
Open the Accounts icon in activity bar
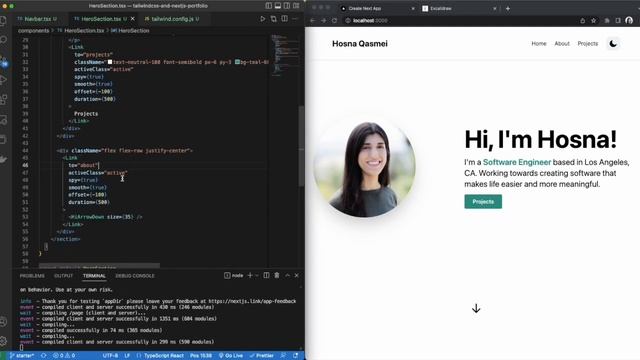pyautogui.click(x=3, y=322)
